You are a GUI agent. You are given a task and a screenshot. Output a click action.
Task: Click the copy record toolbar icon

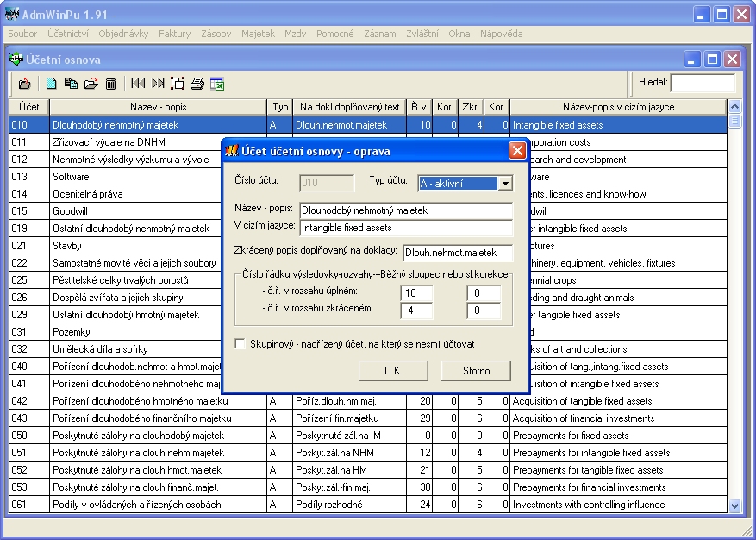point(71,84)
